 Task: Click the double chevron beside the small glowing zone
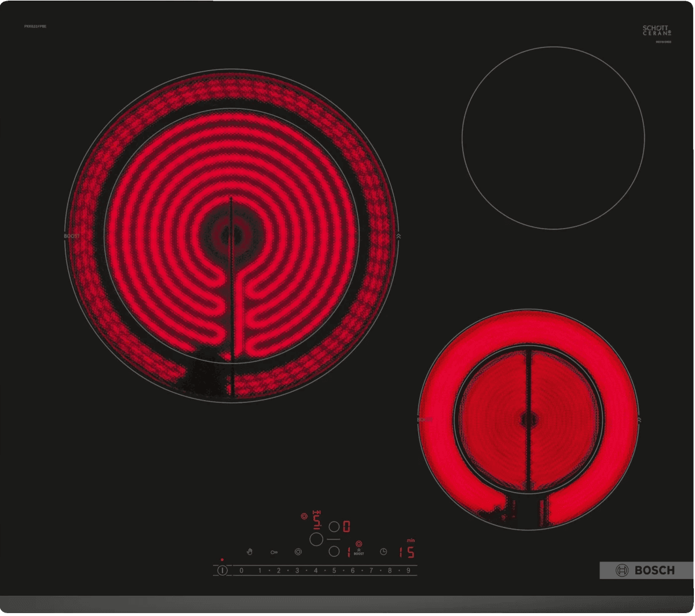(638, 419)
